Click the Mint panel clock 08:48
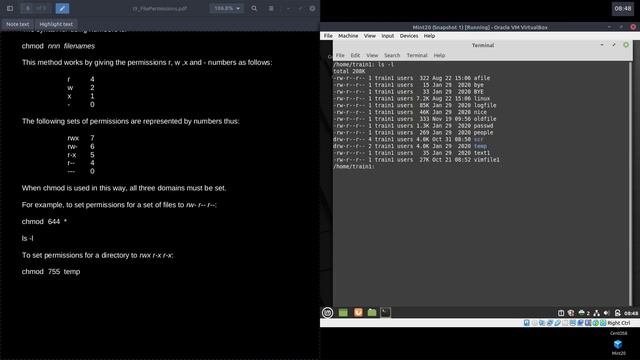This screenshot has width=640, height=360. coord(631,313)
